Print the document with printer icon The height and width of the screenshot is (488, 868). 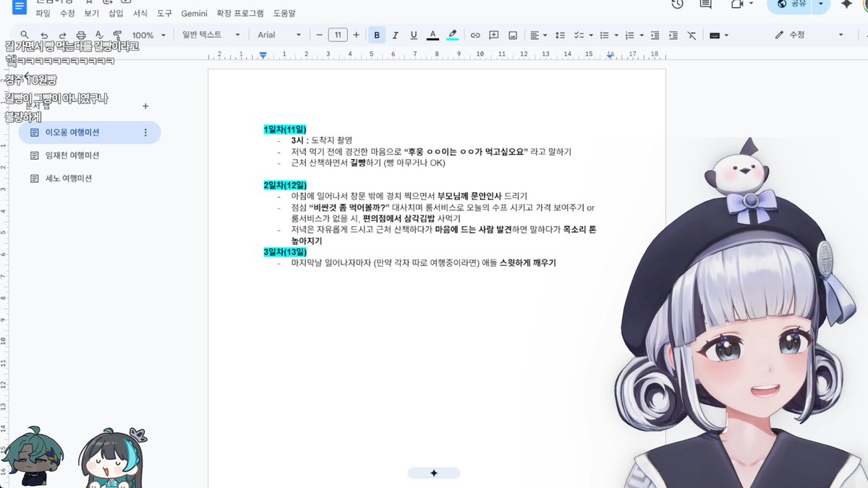click(x=81, y=35)
